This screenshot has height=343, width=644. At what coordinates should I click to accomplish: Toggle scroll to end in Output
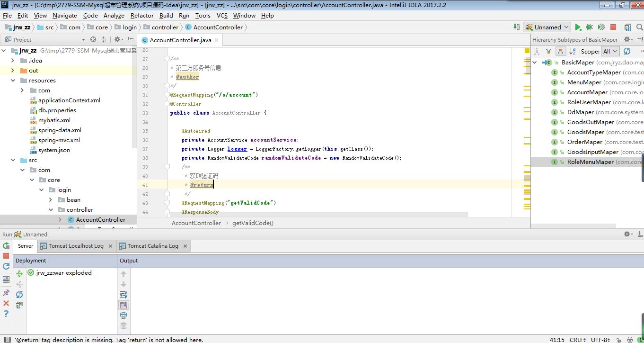click(124, 305)
